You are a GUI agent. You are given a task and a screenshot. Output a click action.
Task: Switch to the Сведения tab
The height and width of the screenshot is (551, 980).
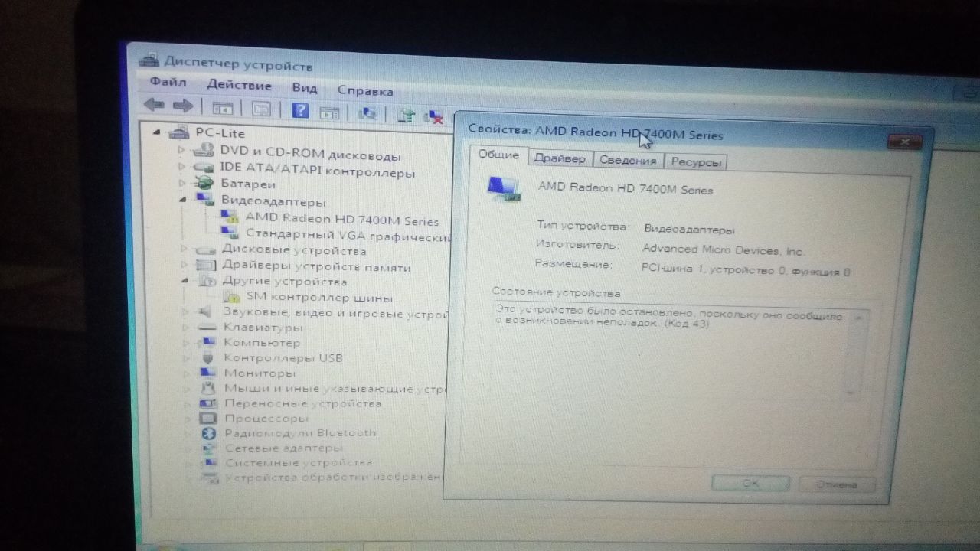pos(627,161)
